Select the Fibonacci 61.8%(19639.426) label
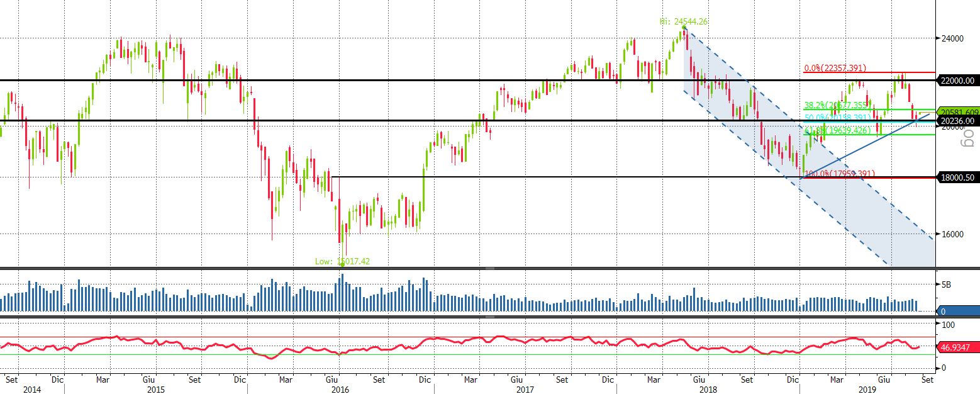This screenshot has height=394, width=980. [x=838, y=130]
